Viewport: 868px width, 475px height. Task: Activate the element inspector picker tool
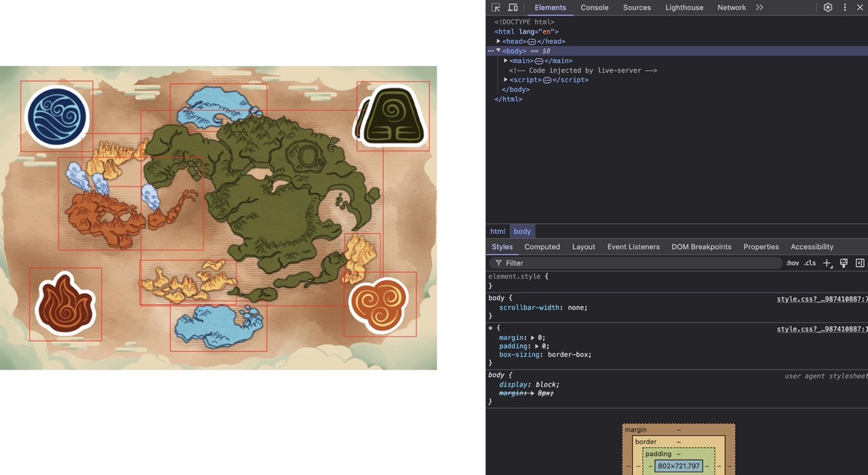point(496,7)
